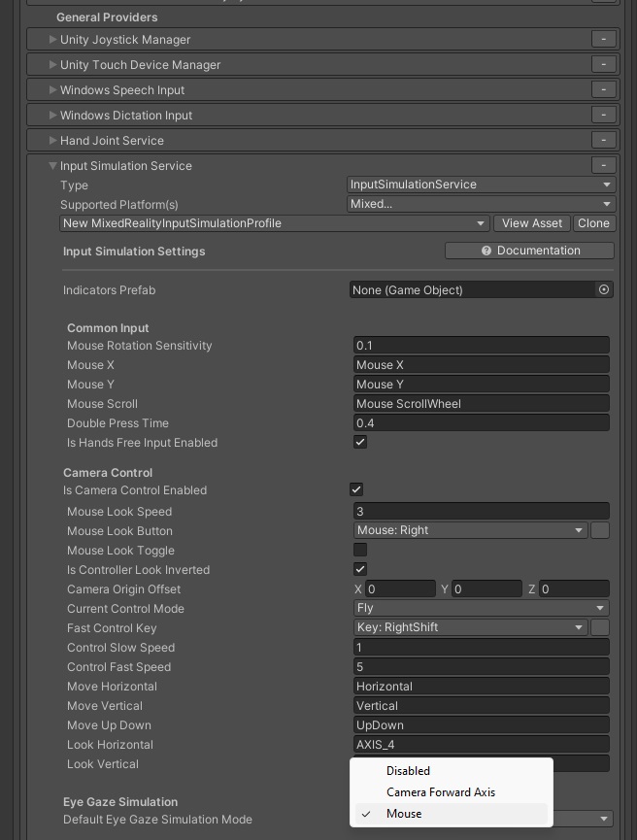Open Fast Control Key dropdown
This screenshot has height=840, width=637.
click(470, 627)
